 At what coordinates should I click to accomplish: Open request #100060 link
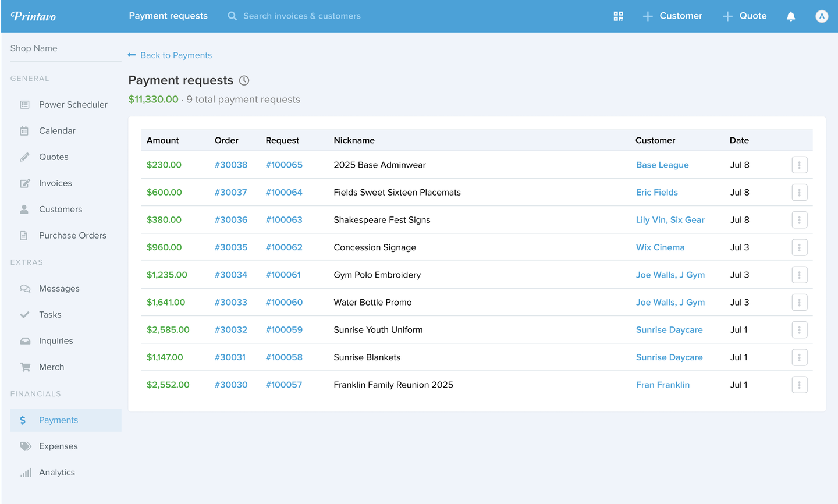point(284,303)
